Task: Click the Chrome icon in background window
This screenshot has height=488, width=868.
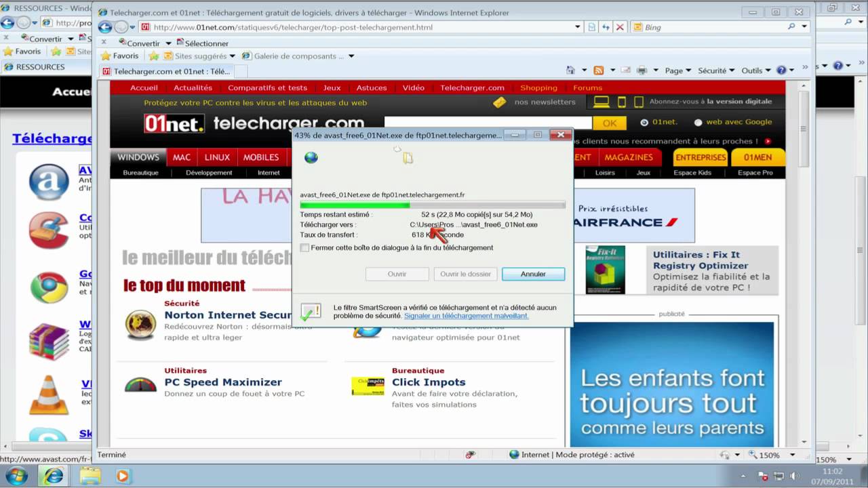Action: coord(49,287)
